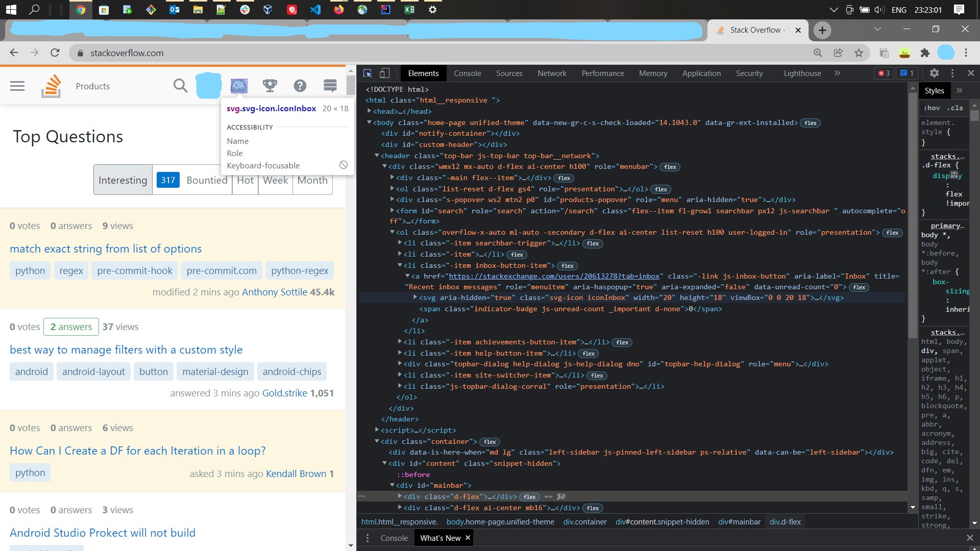The image size is (980, 551).
Task: Expand the script element node
Action: (377, 430)
